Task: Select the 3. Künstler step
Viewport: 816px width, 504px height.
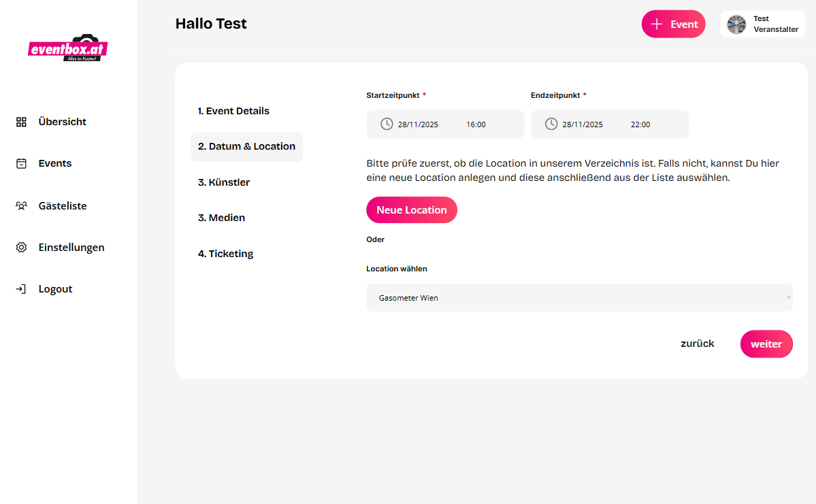Action: pos(224,182)
